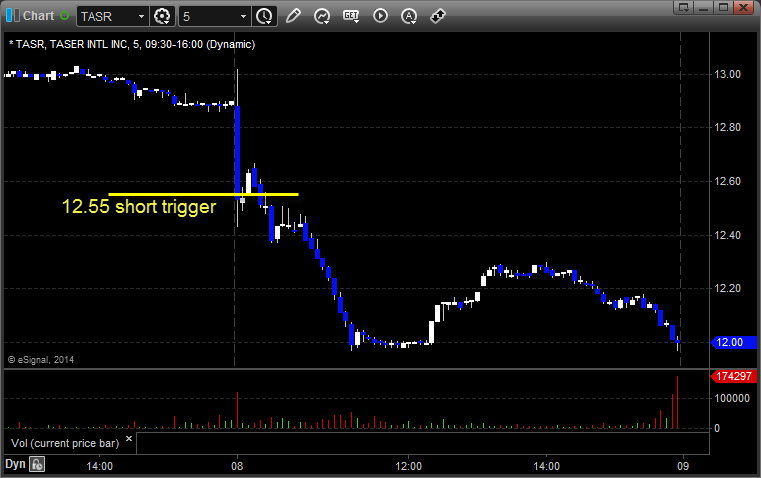Screen dimensions: 761x478
Task: Expand the interval 5 dropdown
Action: coord(243,16)
